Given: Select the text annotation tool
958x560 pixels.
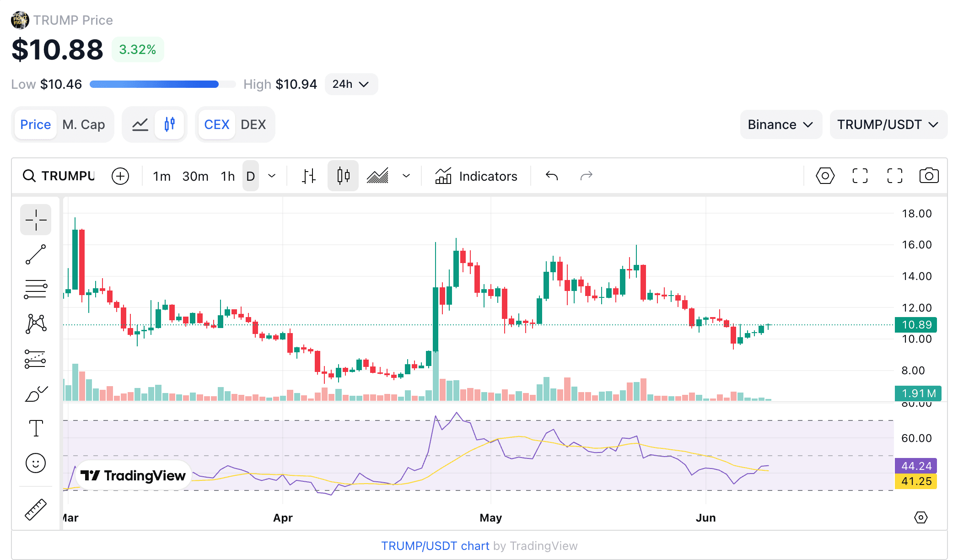Looking at the screenshot, I should pyautogui.click(x=36, y=428).
